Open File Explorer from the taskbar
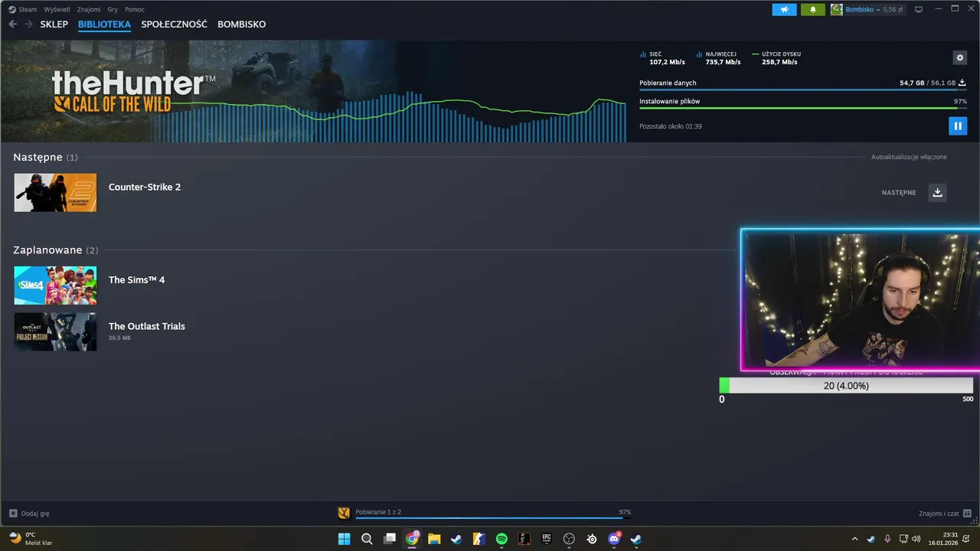980x551 pixels. click(x=434, y=539)
